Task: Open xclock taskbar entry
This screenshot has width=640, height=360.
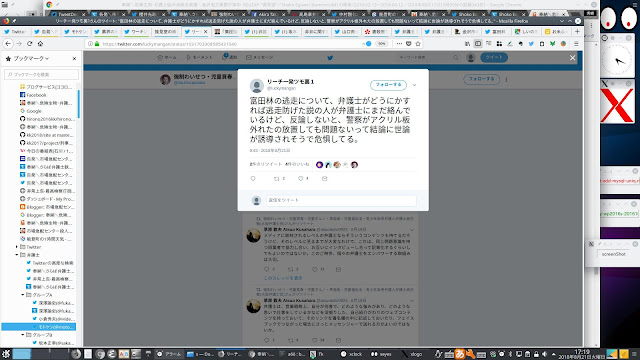Action: click(351, 354)
